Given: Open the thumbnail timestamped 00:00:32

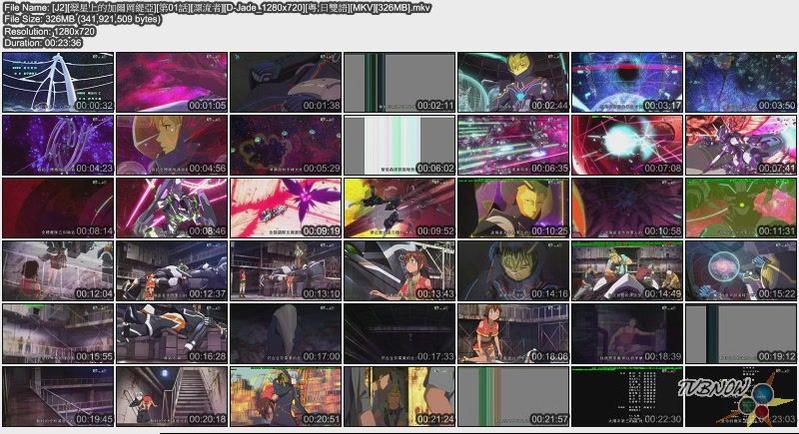Looking at the screenshot, I should click(57, 82).
